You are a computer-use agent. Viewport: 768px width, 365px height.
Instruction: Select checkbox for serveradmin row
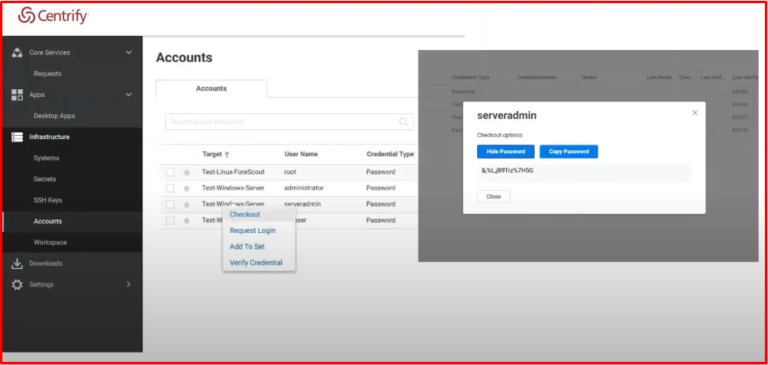(170, 204)
